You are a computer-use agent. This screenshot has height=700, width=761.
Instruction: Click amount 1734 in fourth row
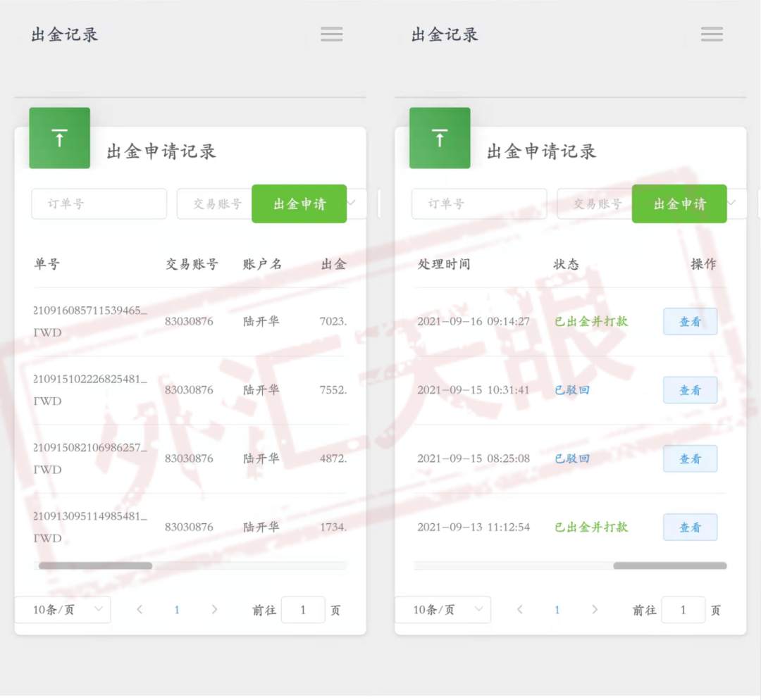333,527
